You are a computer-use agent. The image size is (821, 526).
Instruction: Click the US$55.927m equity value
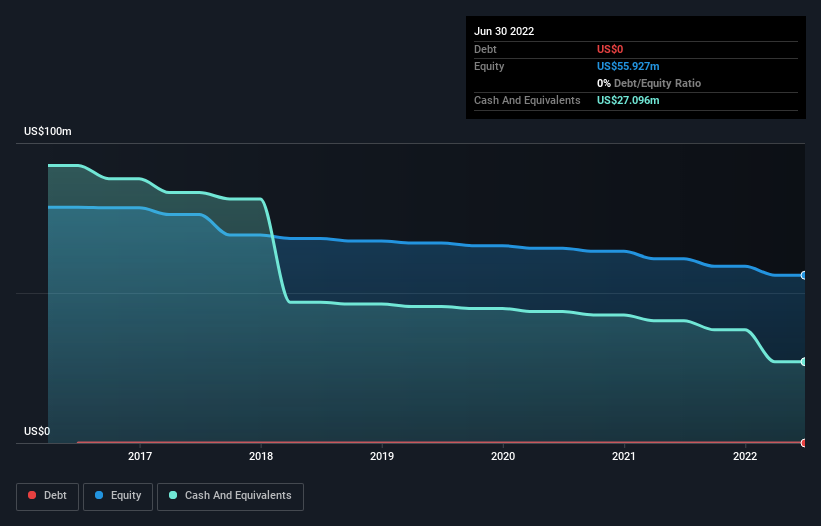click(628, 66)
